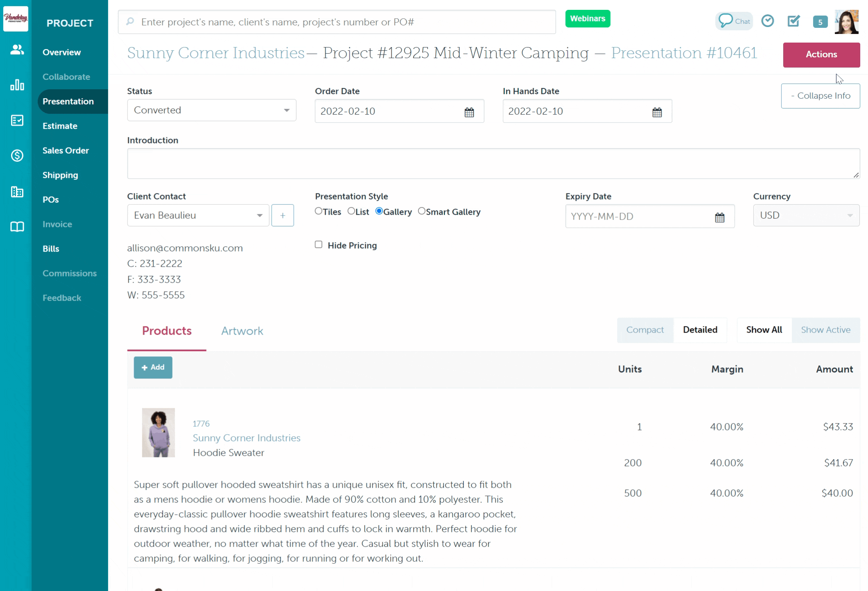Enable the Hide Pricing checkbox
The image size is (868, 591).
(318, 245)
